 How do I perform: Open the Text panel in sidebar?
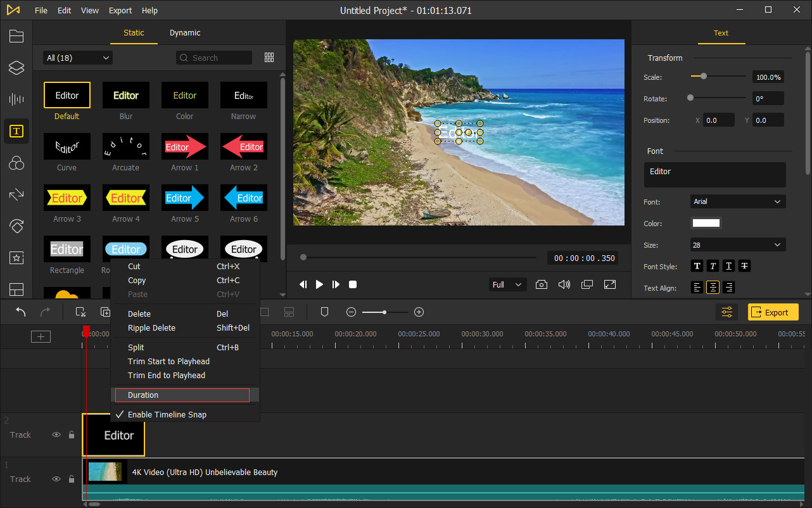(x=16, y=131)
